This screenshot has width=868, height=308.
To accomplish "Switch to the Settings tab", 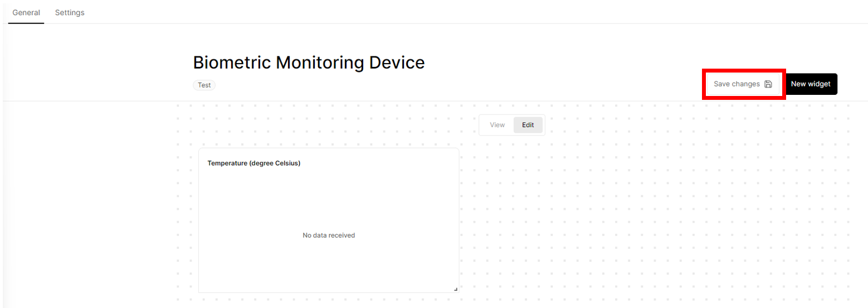I will tap(70, 12).
